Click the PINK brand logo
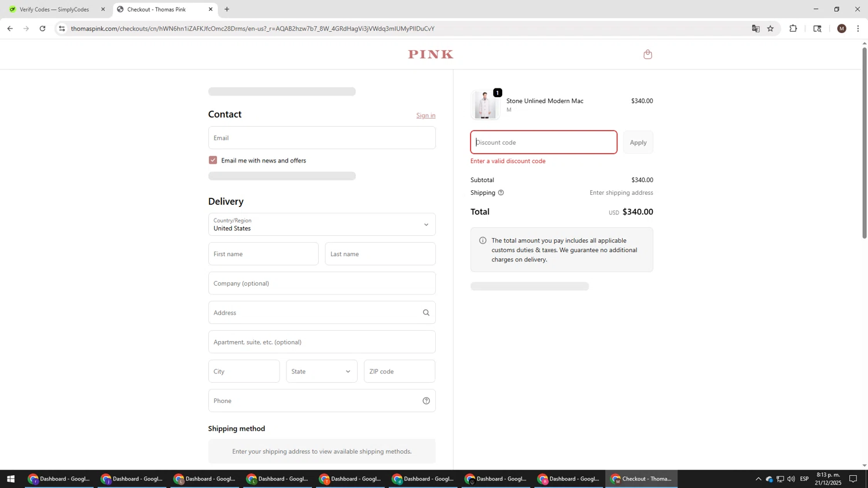Viewport: 868px width, 488px height. [x=431, y=54]
